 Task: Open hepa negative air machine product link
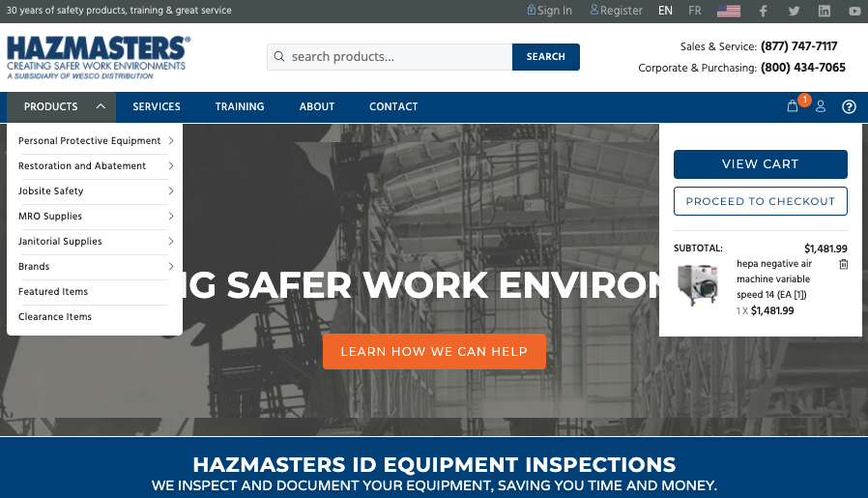pyautogui.click(x=773, y=279)
